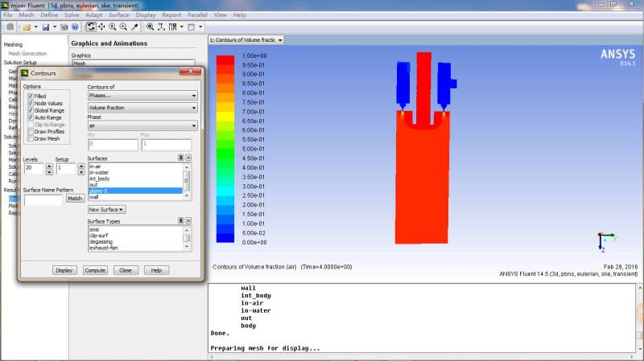Increase Levels value with up arrow
This screenshot has width=644, height=361.
pos(49,166)
